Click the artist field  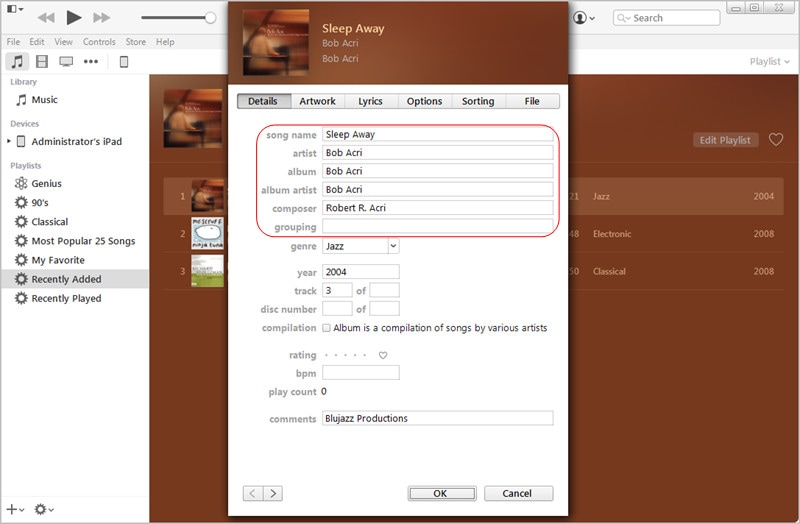click(x=437, y=153)
